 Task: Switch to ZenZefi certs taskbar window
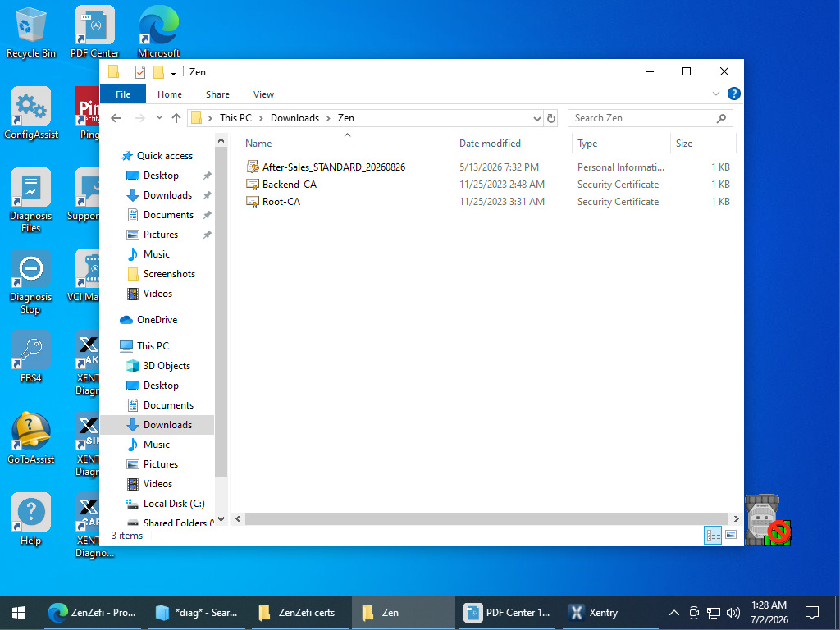click(x=300, y=613)
